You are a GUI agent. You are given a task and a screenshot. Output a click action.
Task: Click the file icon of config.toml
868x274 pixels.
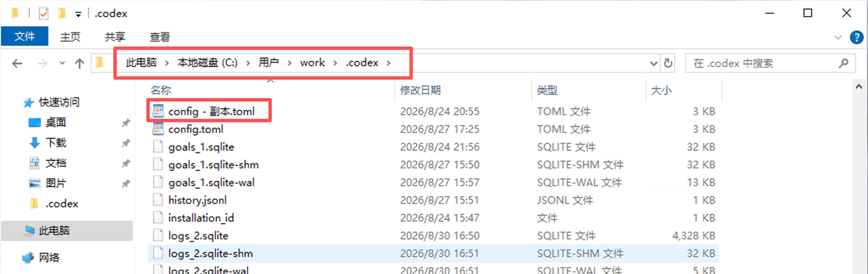158,129
